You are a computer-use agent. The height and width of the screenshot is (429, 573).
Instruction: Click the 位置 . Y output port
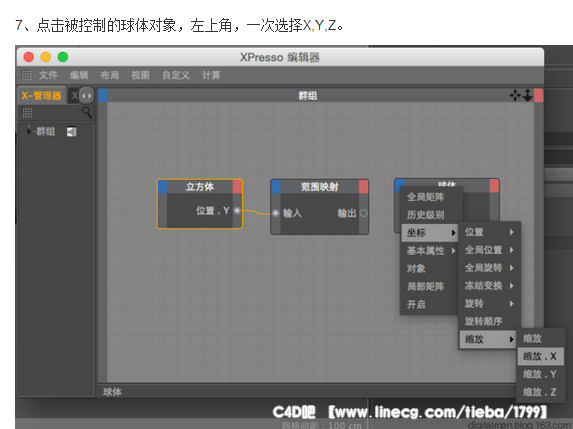point(237,210)
